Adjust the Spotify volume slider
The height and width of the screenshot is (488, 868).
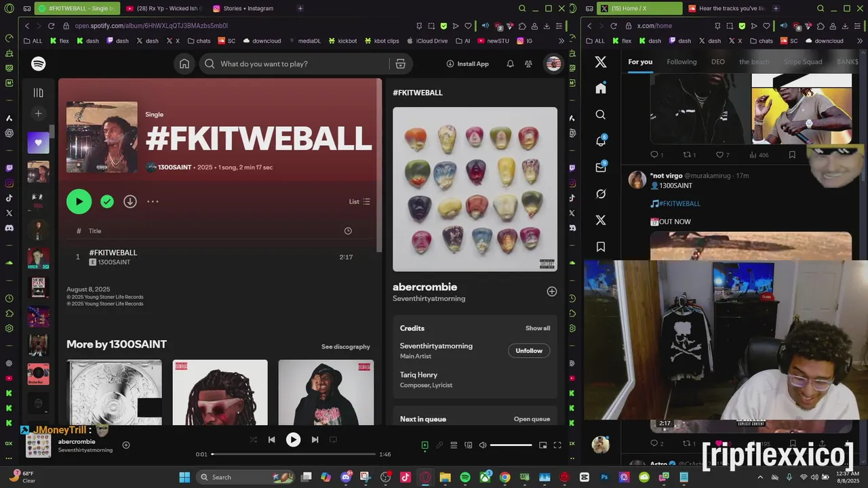coord(511,445)
